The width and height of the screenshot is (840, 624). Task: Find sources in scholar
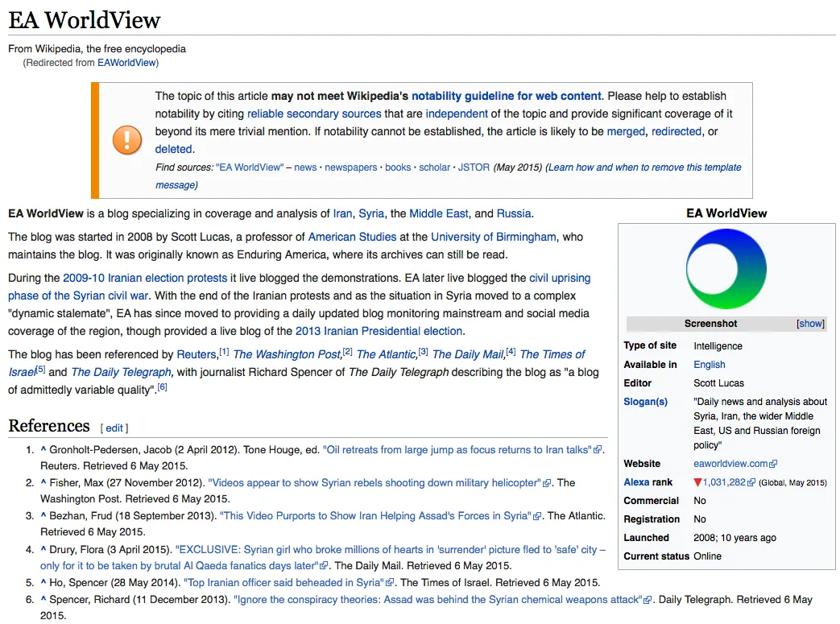point(434,167)
